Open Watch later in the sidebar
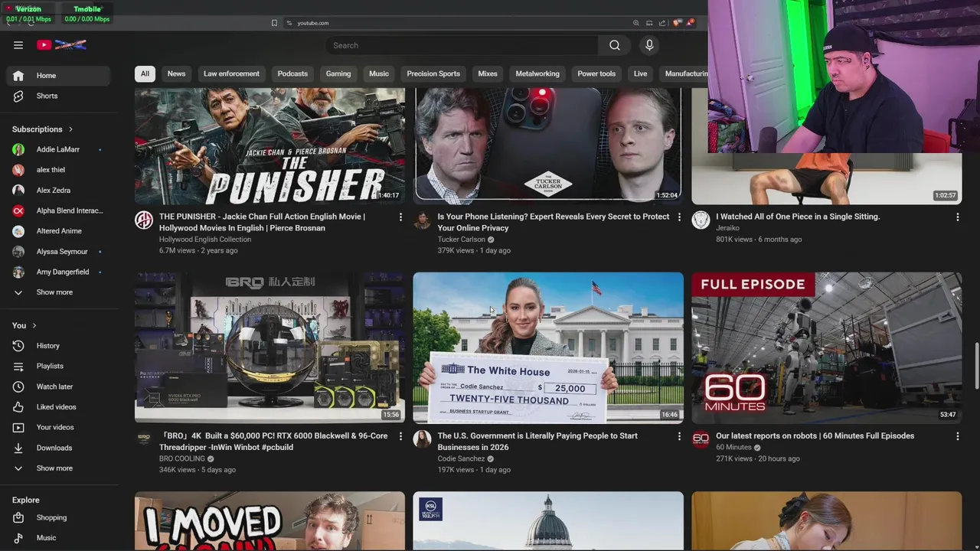980x551 pixels. click(x=60, y=386)
